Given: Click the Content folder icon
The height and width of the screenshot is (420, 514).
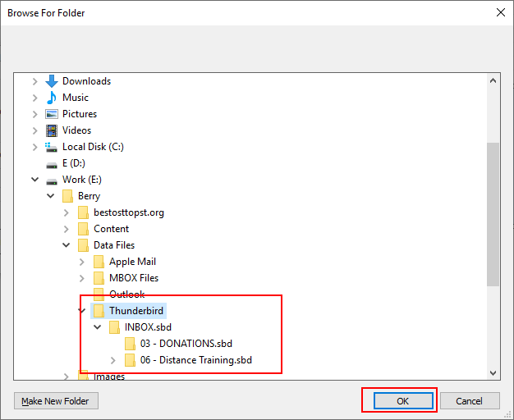Looking at the screenshot, I should tap(83, 229).
